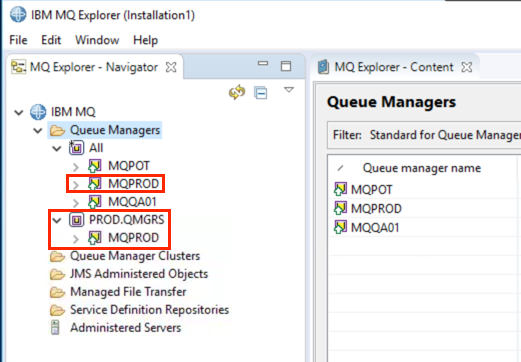521x362 pixels.
Task: Click MQQA01 icon in Content table
Action: pyautogui.click(x=340, y=227)
